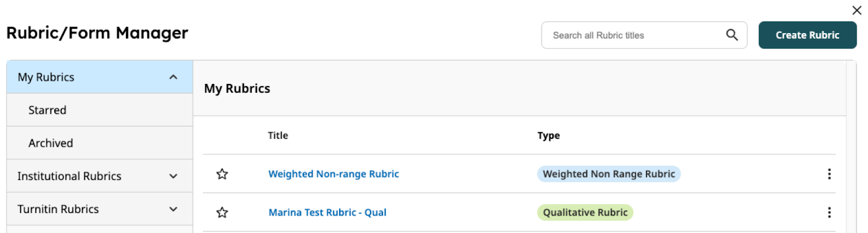
Task: Open options menu for Weighted Non-range Rubric
Action: click(x=829, y=174)
